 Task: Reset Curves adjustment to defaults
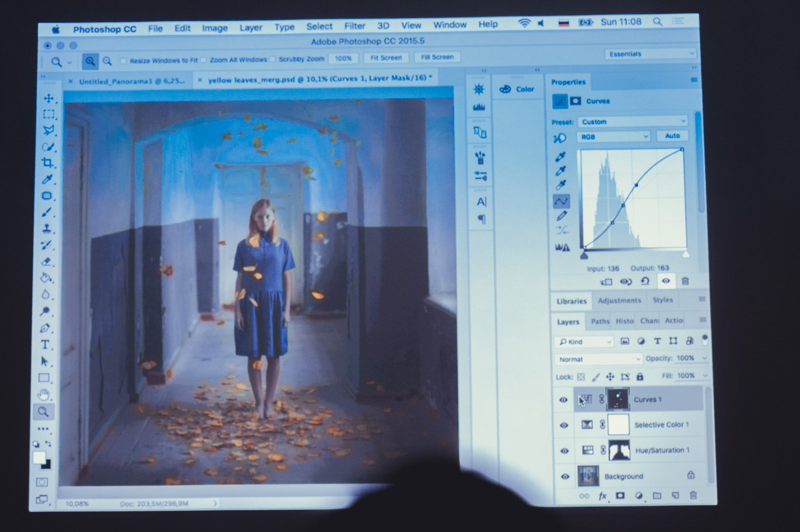(x=645, y=281)
